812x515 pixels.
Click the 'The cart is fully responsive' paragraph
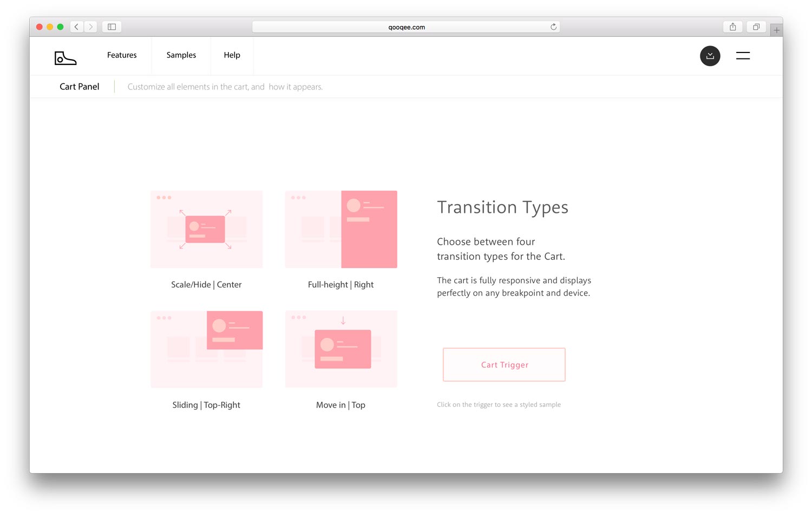click(x=514, y=286)
